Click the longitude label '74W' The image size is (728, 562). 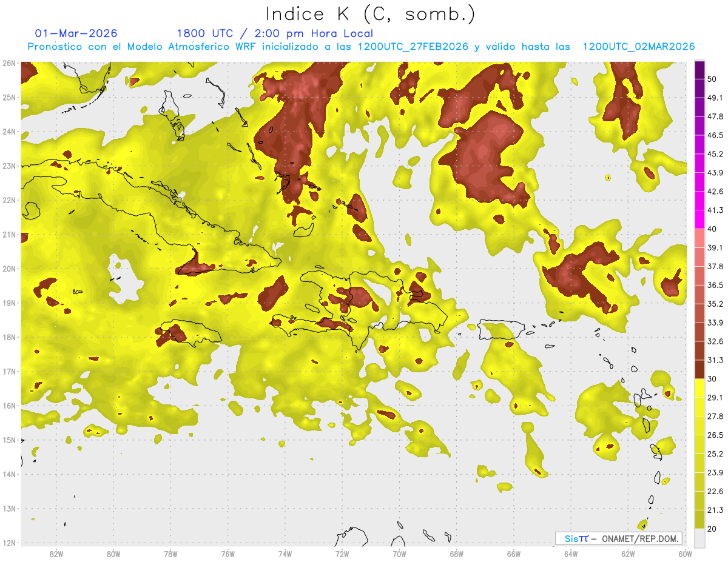(x=285, y=554)
